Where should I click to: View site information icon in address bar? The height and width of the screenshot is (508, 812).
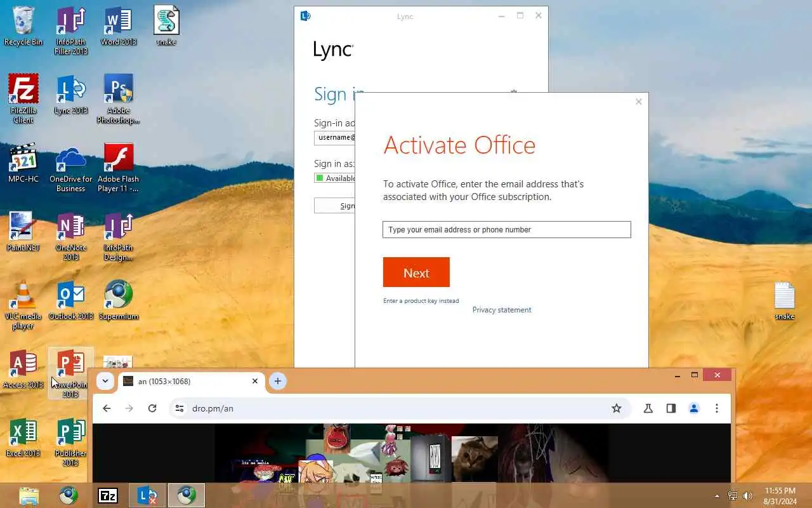(x=180, y=408)
